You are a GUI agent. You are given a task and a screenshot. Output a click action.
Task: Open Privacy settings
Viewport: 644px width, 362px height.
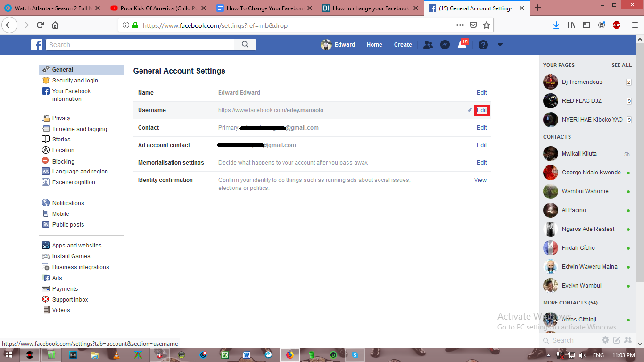(61, 118)
